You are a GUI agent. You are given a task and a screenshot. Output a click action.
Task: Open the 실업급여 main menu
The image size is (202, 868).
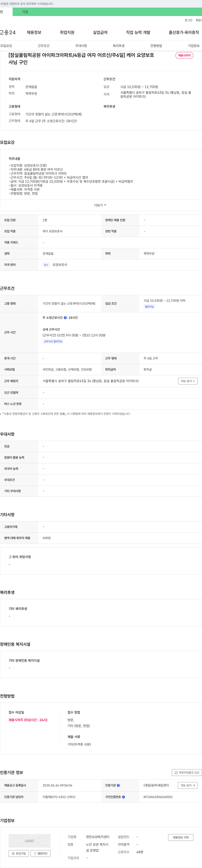pos(100,32)
